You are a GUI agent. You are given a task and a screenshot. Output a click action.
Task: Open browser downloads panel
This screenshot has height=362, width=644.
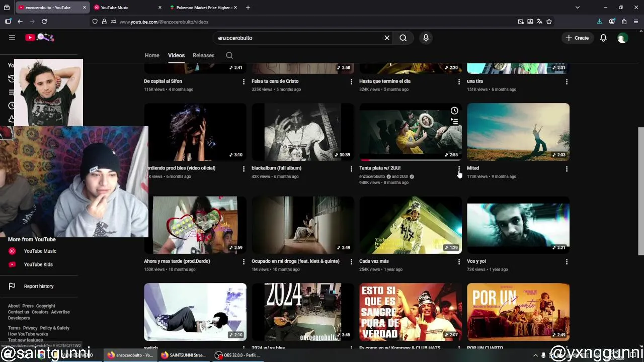(599, 22)
